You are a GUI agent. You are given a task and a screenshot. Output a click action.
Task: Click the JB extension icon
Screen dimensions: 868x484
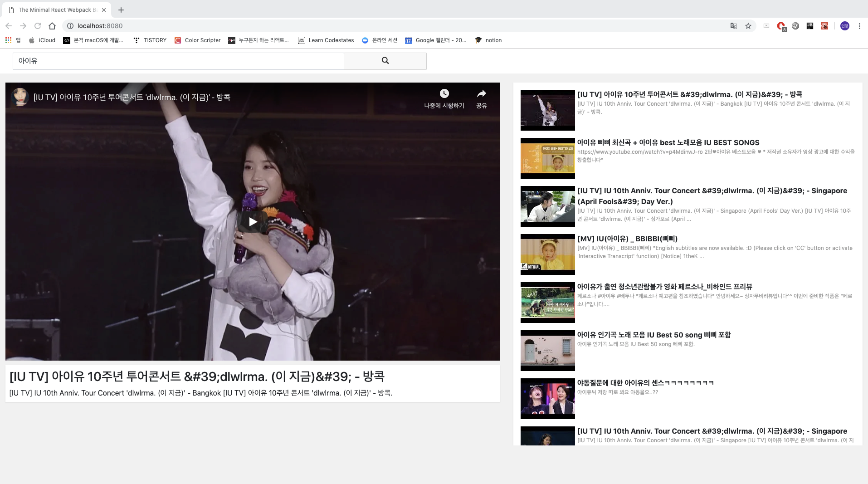tap(810, 26)
